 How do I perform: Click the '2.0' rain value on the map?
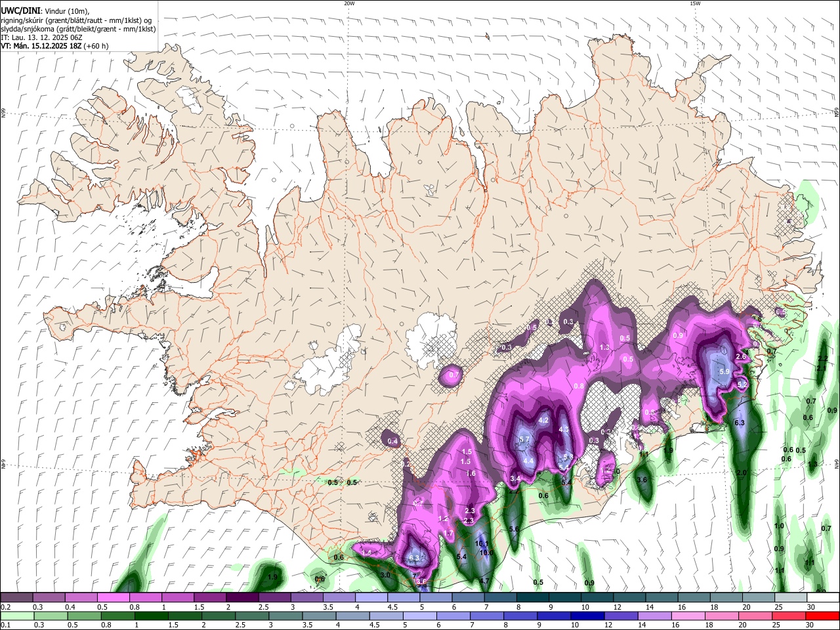pyautogui.click(x=742, y=473)
